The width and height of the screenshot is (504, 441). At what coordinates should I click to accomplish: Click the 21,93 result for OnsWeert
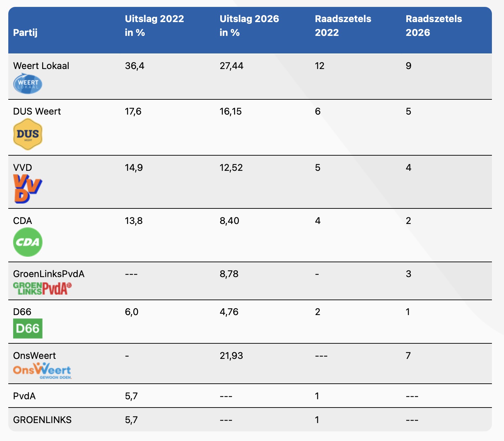tap(231, 355)
